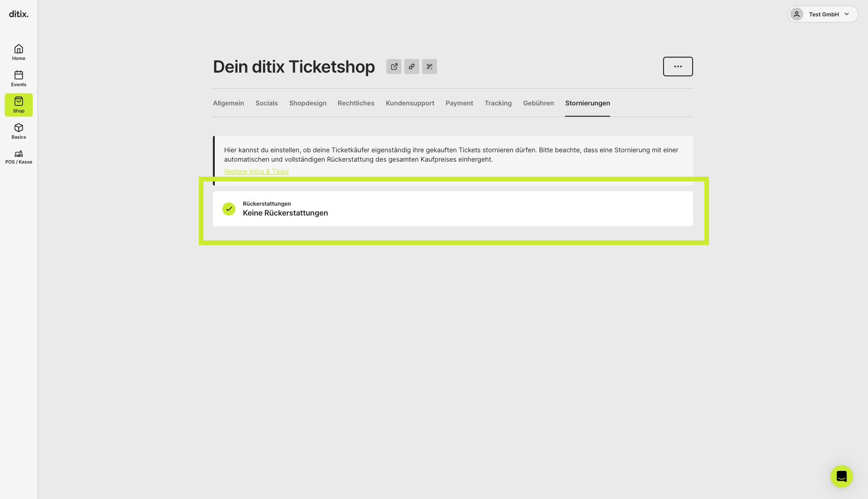Open Basics section in sidebar

19,131
